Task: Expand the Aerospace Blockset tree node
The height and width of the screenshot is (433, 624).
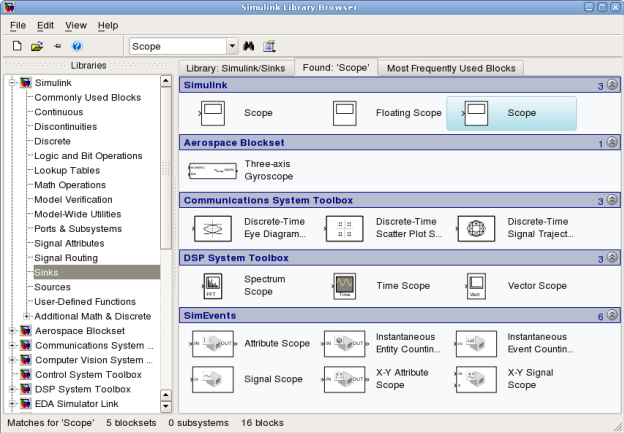Action: [x=12, y=331]
